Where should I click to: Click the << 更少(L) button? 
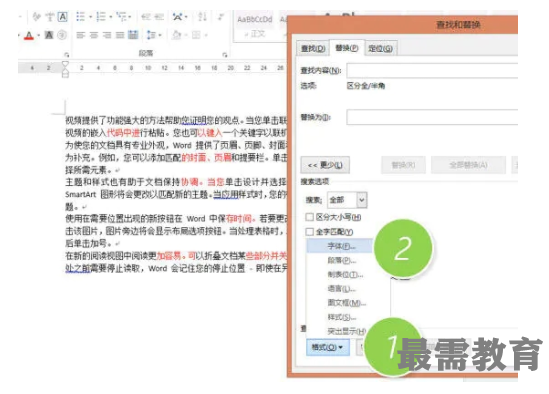325,165
